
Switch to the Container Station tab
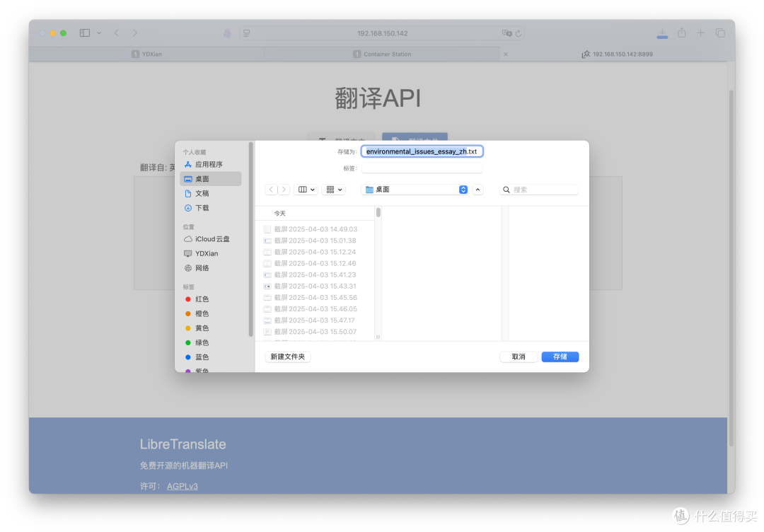tap(382, 54)
